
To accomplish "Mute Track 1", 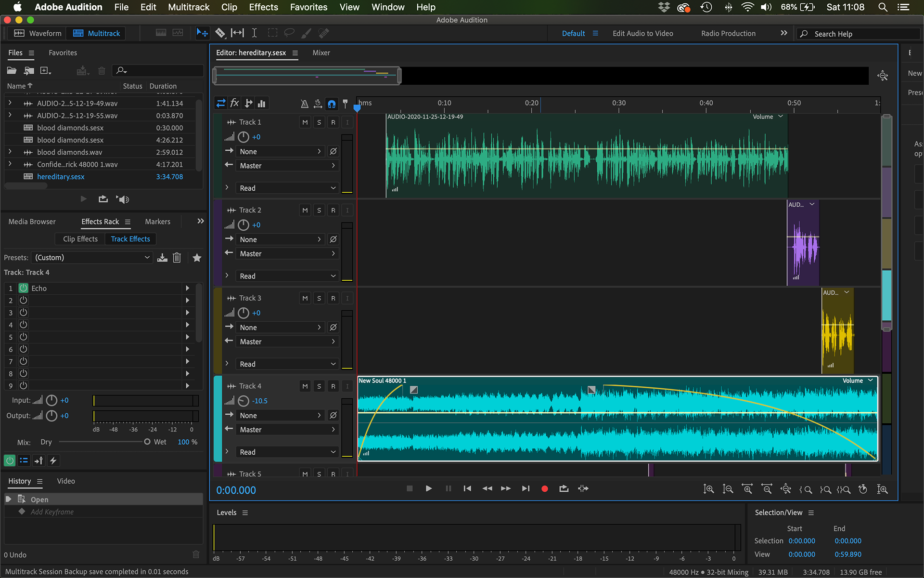I will pos(305,122).
